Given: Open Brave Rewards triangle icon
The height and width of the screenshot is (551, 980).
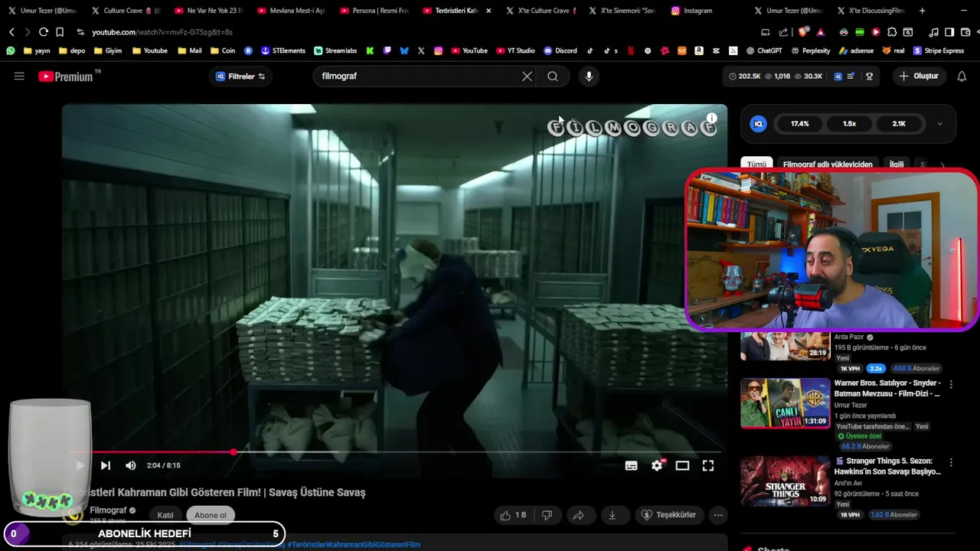Looking at the screenshot, I should click(821, 32).
